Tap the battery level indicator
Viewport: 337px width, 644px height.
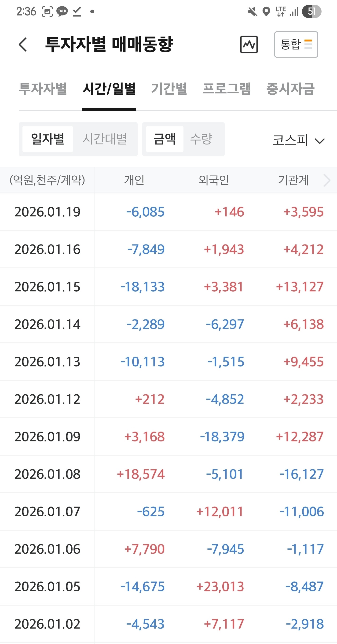click(311, 11)
